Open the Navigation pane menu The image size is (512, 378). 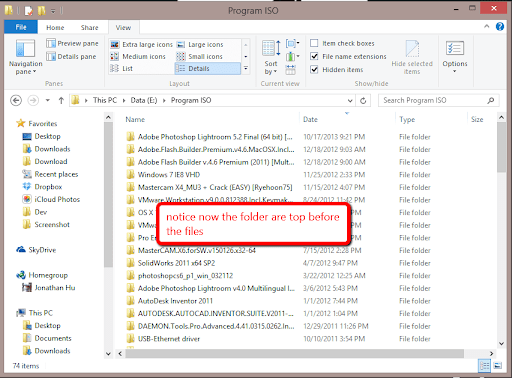[x=25, y=57]
